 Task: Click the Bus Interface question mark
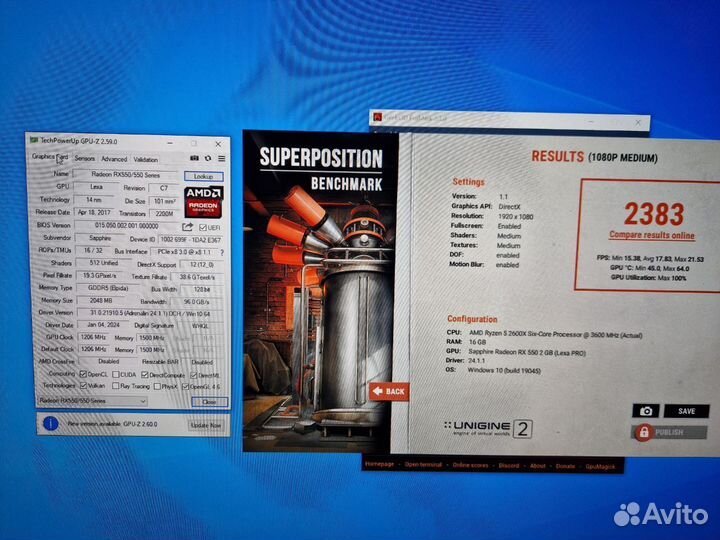pos(222,253)
